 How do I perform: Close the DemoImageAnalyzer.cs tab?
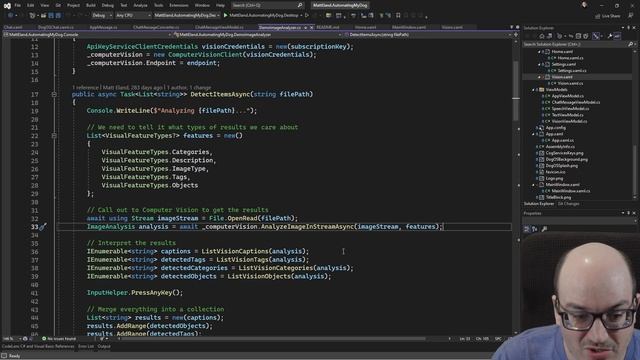coord(311,27)
